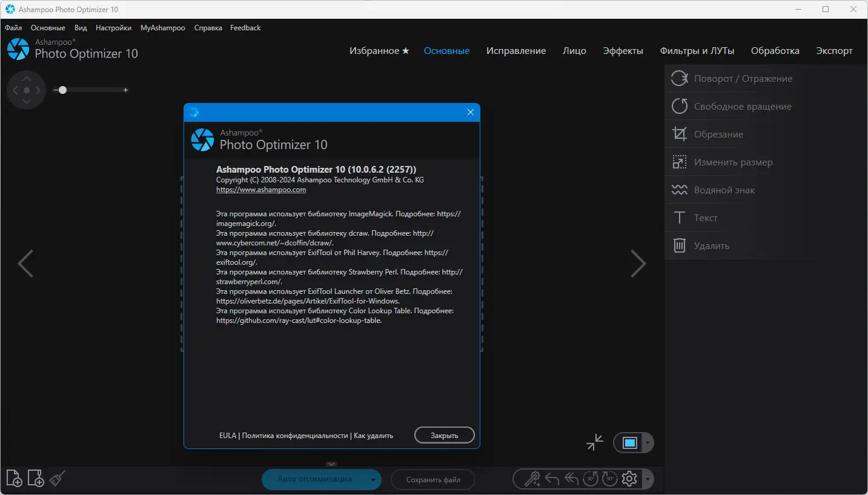Open the MyAshampoo menu
The height and width of the screenshot is (495, 868).
[x=163, y=28]
